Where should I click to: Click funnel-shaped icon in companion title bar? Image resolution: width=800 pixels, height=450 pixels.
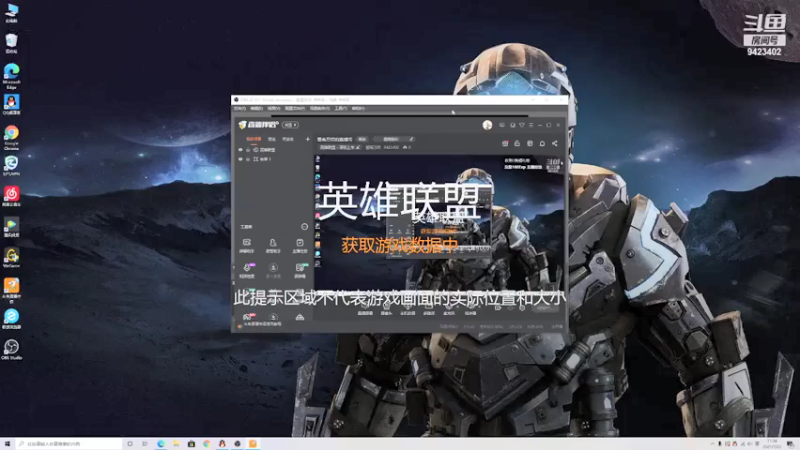522,125
